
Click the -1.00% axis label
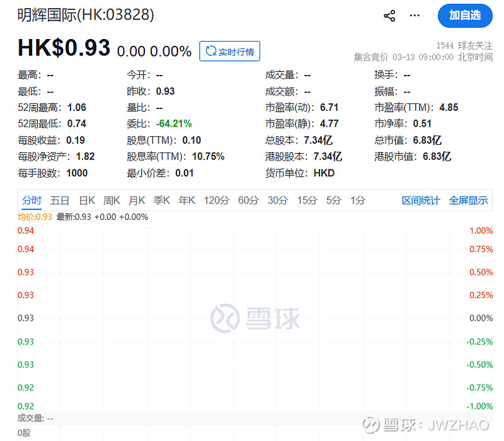479,406
